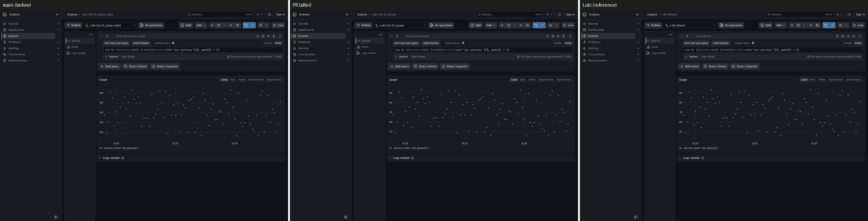
Task: Select Code mode in PR (after) panel
Action: click(568, 43)
